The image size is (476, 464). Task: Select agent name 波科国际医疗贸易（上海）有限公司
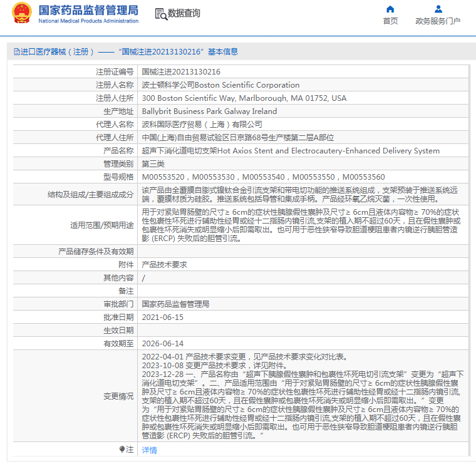tap(202, 125)
